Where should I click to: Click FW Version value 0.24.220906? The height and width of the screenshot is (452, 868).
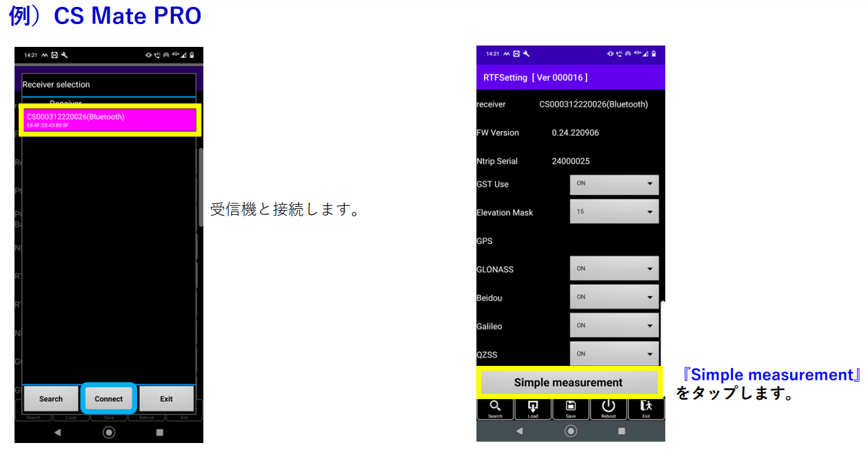coord(576,132)
